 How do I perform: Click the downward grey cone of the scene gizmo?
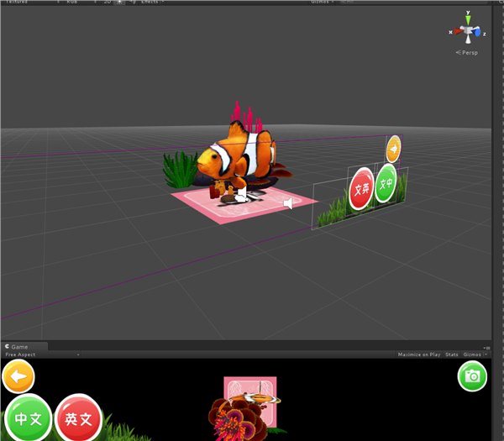point(469,39)
